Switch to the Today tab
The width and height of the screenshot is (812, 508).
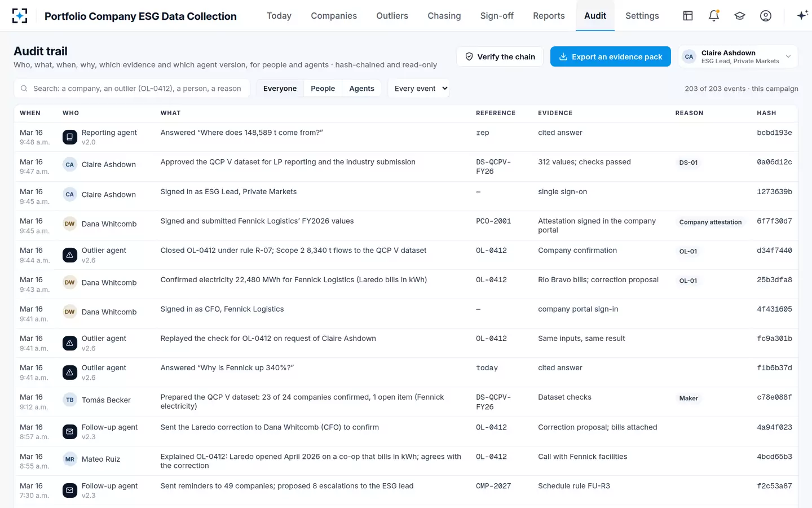coord(279,16)
